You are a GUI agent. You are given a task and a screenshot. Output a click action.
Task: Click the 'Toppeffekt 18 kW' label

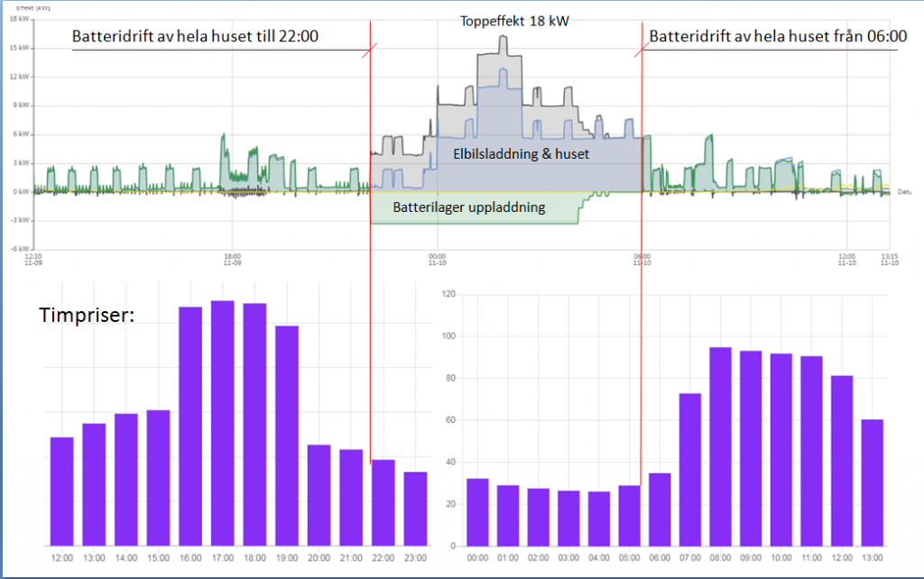[514, 22]
